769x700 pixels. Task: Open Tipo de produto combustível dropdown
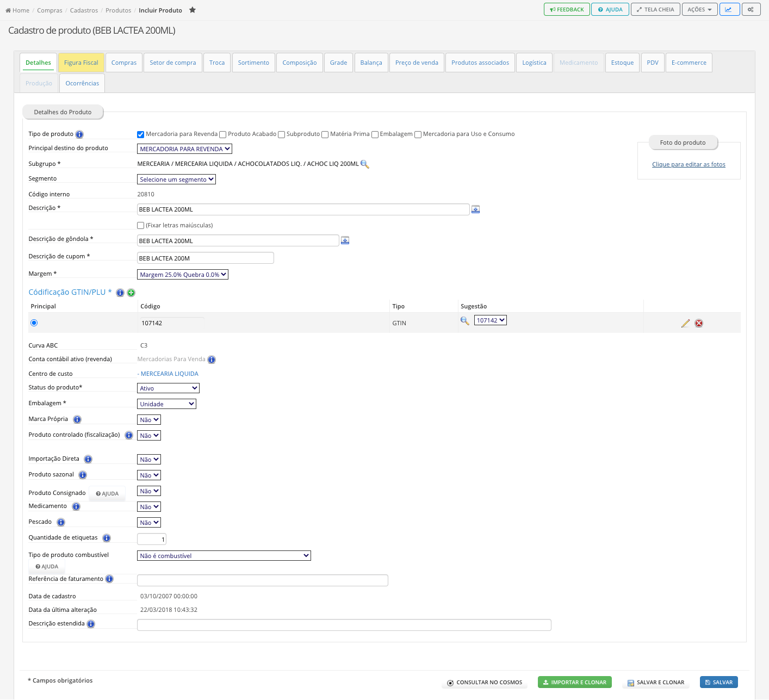tap(224, 556)
